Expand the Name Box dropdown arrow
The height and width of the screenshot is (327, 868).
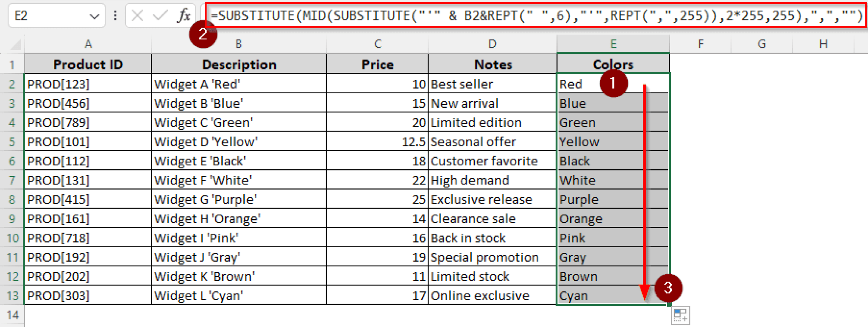click(94, 16)
